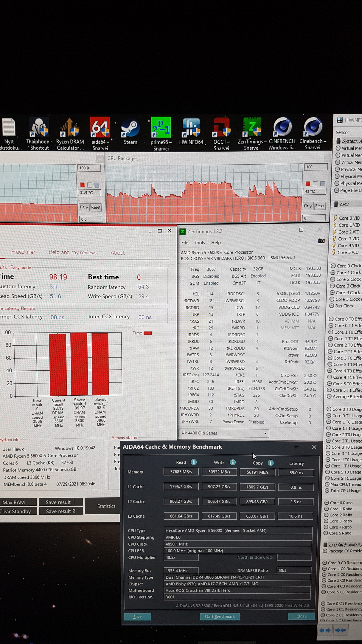362x644 pixels.
Task: Click the Memory Read 57685 MB/s value
Action: click(x=181, y=472)
